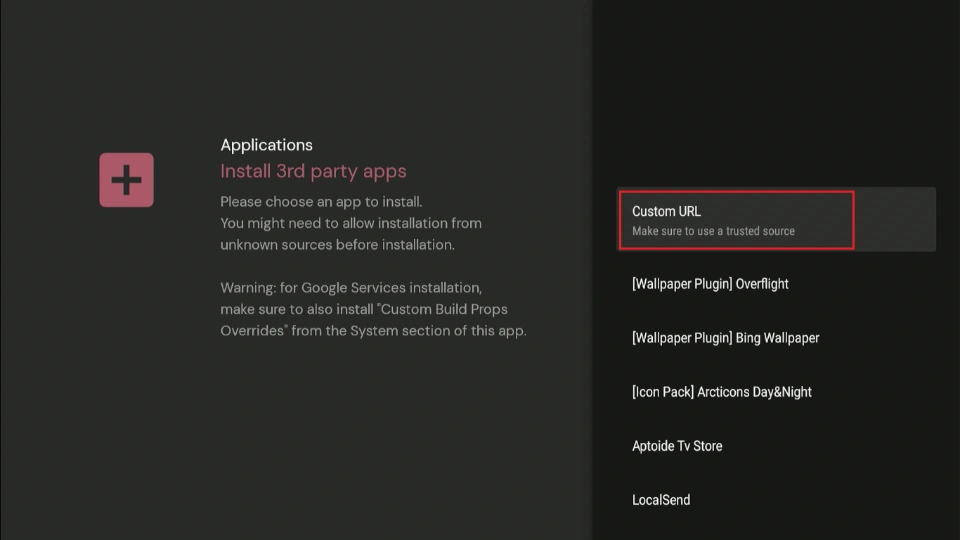Click the '[Wallpaper Plugin]' tag before Bing Wallpaper
This screenshot has width=960, height=540.
click(681, 338)
